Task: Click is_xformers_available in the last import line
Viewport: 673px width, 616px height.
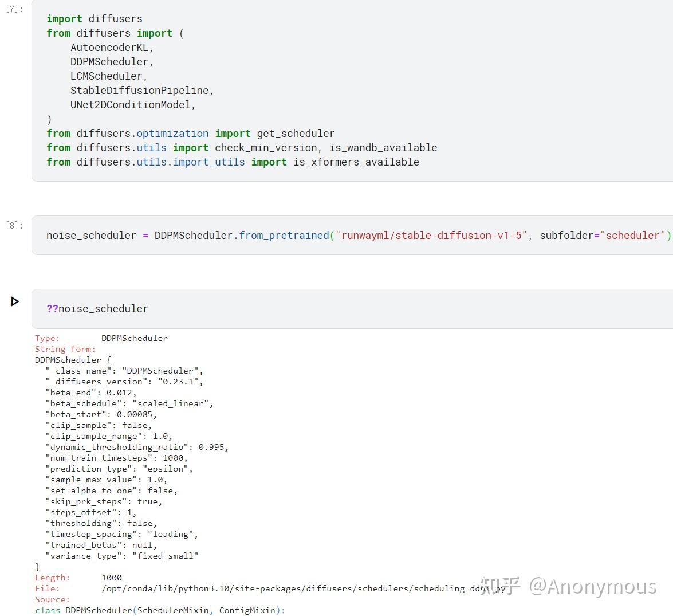Action: tap(356, 162)
